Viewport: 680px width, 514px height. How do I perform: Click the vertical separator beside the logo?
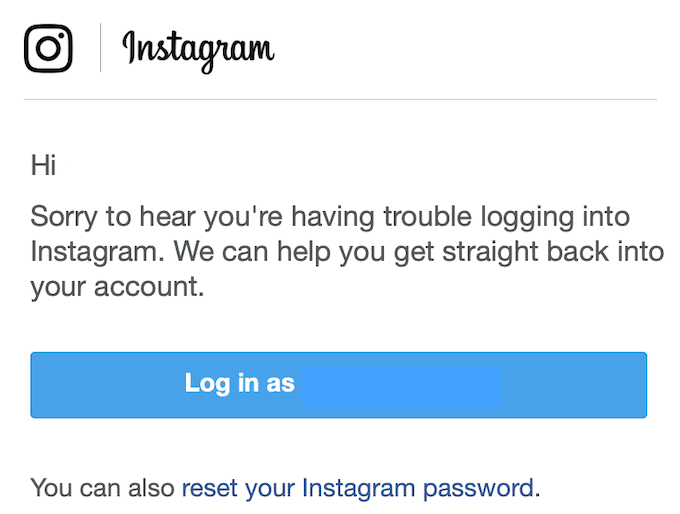pyautogui.click(x=100, y=48)
